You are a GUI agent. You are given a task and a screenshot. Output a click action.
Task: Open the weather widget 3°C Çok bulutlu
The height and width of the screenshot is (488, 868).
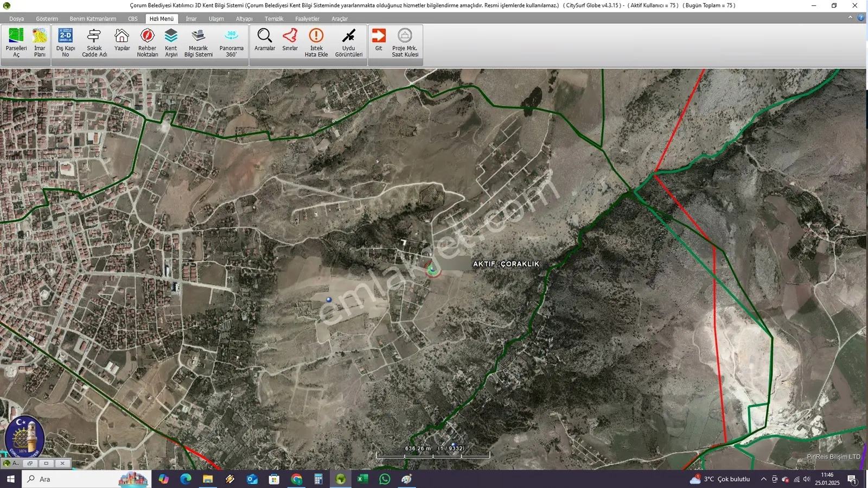pyautogui.click(x=720, y=479)
